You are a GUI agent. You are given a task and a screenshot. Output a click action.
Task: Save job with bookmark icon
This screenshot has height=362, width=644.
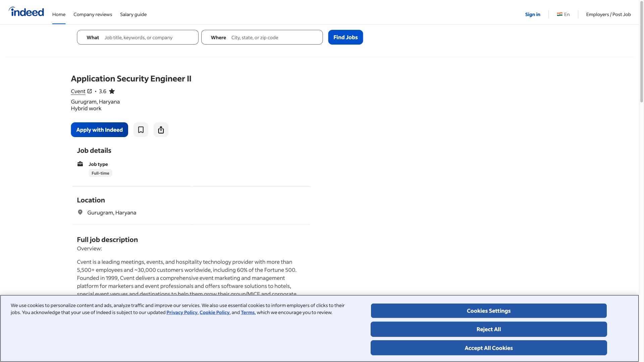coord(141,130)
